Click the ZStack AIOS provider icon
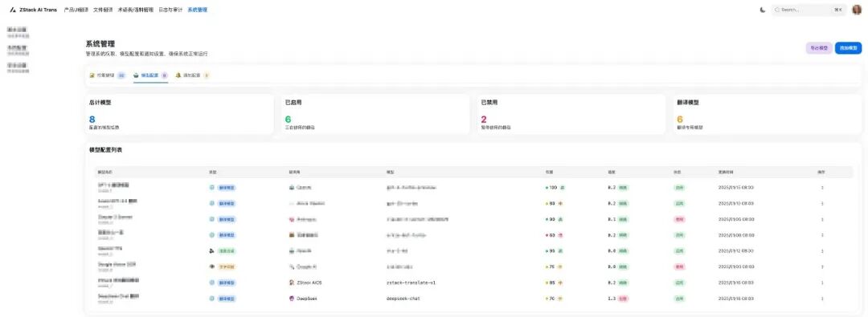Screen dimensions: 868x317 pos(292,282)
